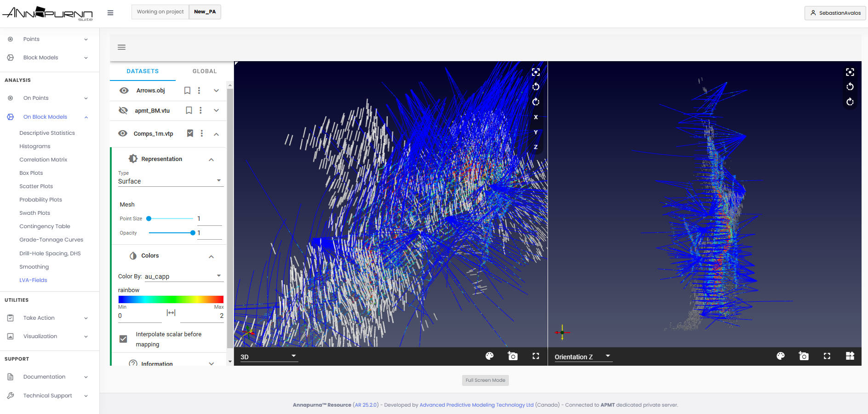Collapse the Representation section
The height and width of the screenshot is (414, 868).
[x=211, y=160]
